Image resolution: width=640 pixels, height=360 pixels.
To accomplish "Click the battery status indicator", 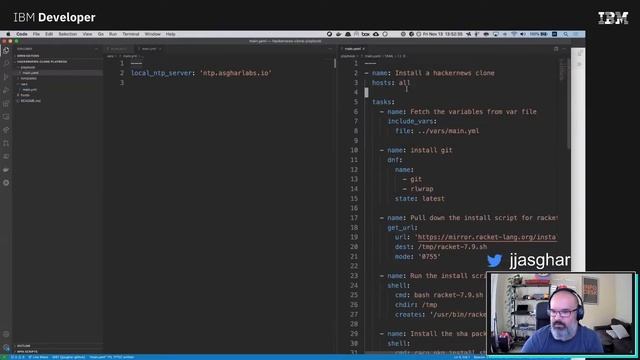I will pyautogui.click(x=539, y=34).
